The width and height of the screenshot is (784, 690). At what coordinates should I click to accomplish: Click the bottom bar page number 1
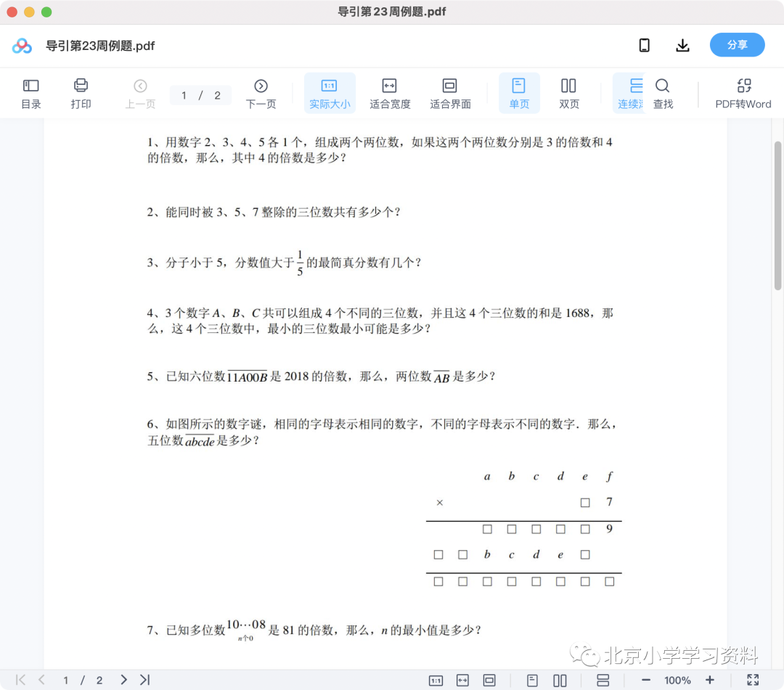(x=65, y=680)
